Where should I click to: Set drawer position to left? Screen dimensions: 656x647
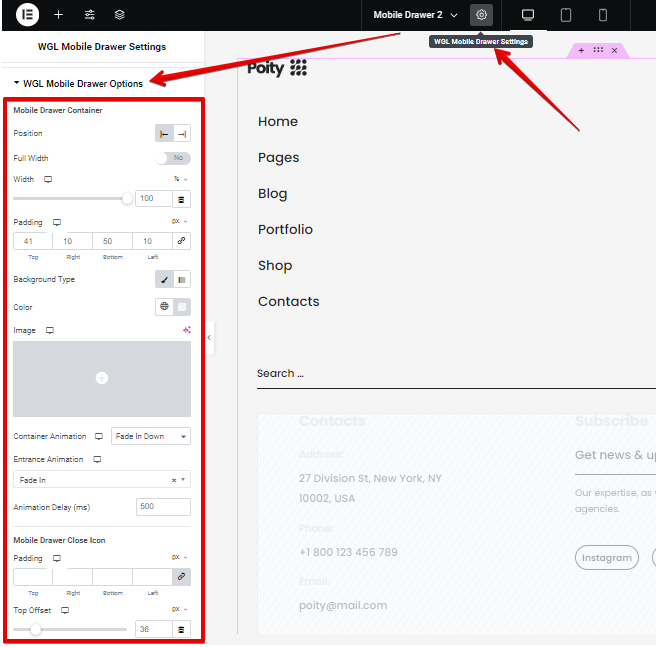pos(164,134)
